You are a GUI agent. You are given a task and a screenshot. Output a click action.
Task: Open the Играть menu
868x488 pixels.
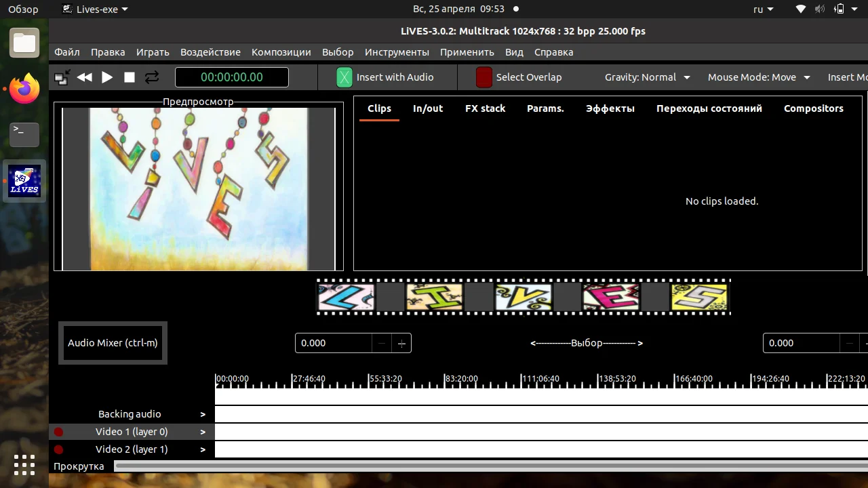click(x=153, y=52)
